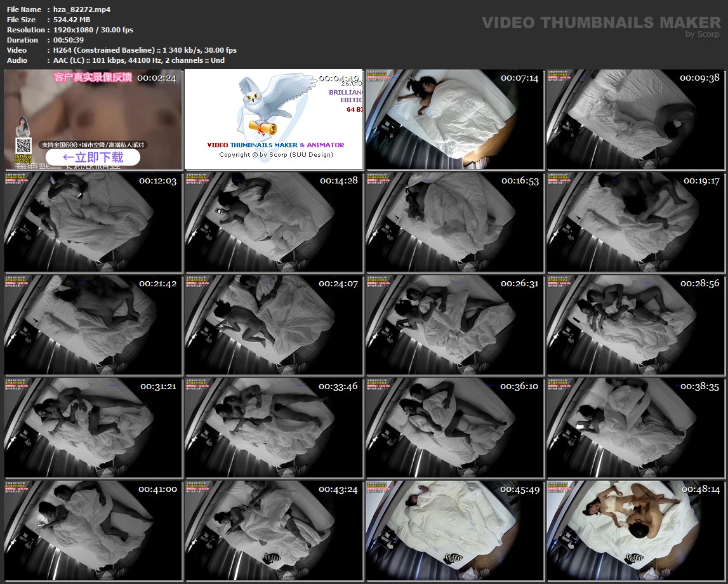This screenshot has width=728, height=584.
Task: Select the resolution value 1920x1080 / 30.00 fps
Action: click(93, 30)
